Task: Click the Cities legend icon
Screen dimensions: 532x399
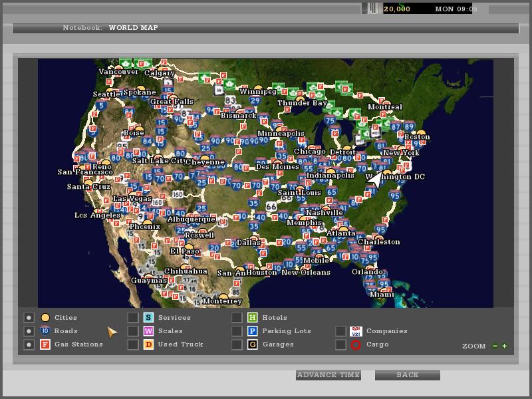Action: point(45,318)
